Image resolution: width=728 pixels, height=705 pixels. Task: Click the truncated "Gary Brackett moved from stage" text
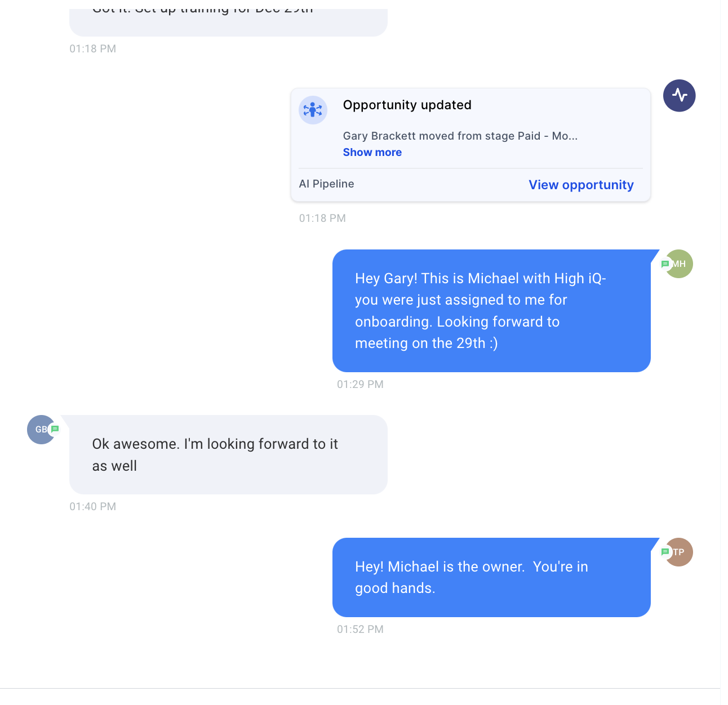(460, 136)
